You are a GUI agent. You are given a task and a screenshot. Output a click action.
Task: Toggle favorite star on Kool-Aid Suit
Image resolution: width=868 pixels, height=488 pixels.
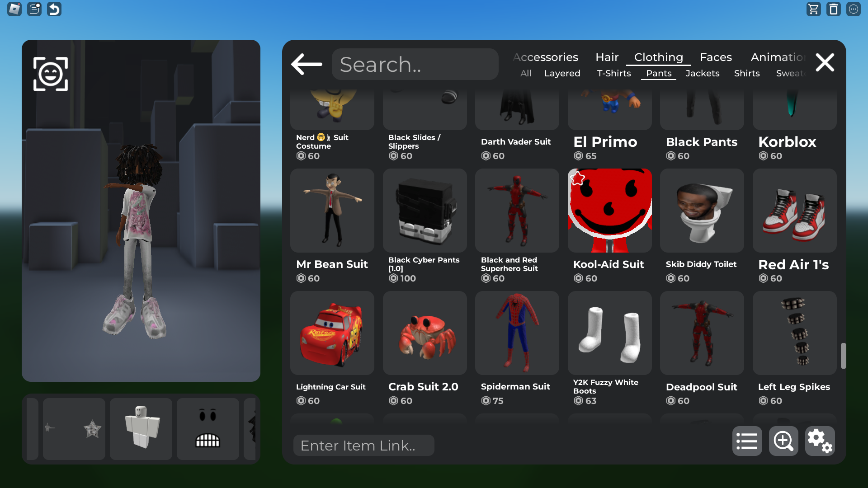(x=578, y=178)
